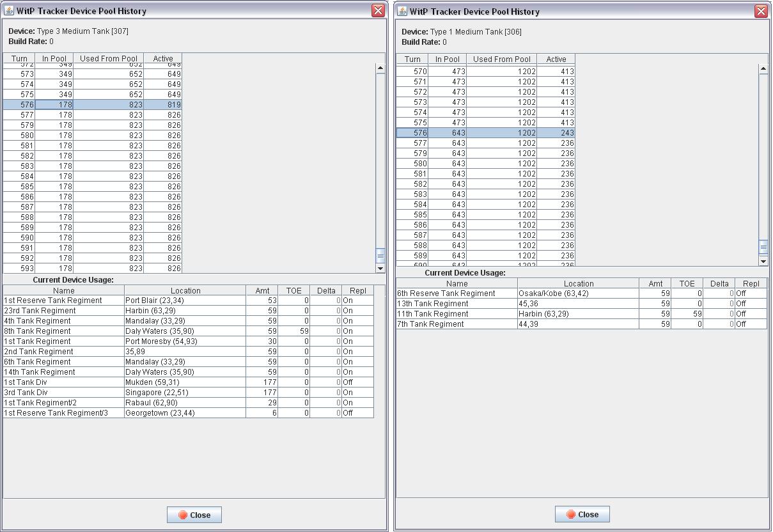Click scroll up arrow in Type 1 history table
Viewport: 773px width, 532px height.
point(763,68)
